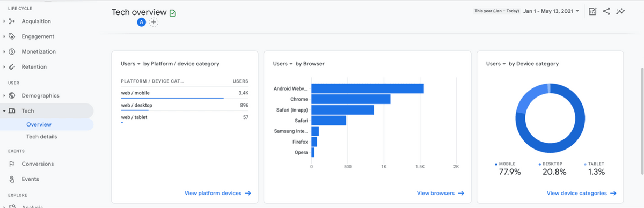Click the Acquisition icon in sidebar
Screen dimensions: 644x208
(x=12, y=21)
